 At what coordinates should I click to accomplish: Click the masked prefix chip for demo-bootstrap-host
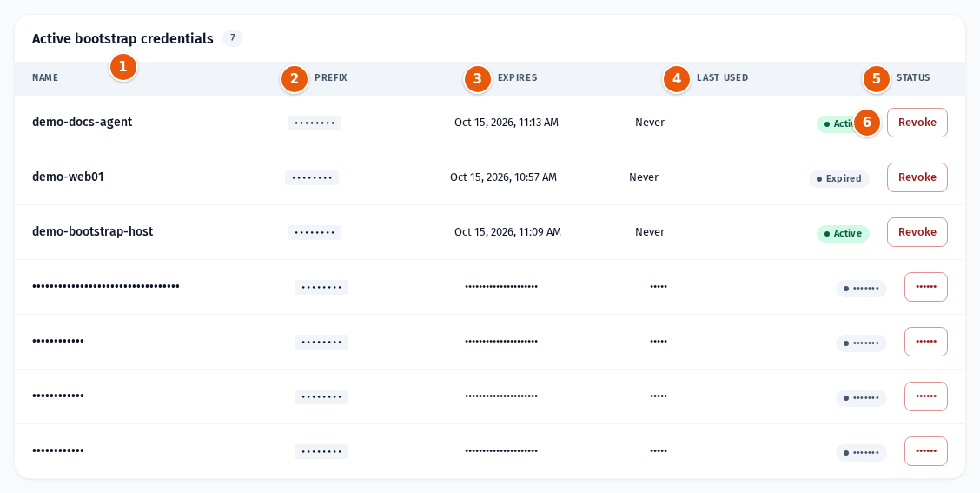tap(315, 233)
